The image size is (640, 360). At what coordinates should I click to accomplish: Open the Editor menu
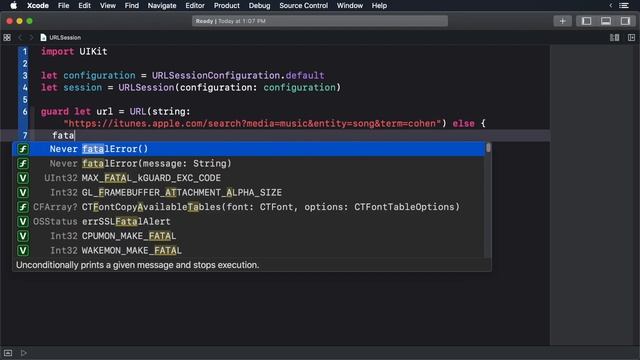[195, 6]
